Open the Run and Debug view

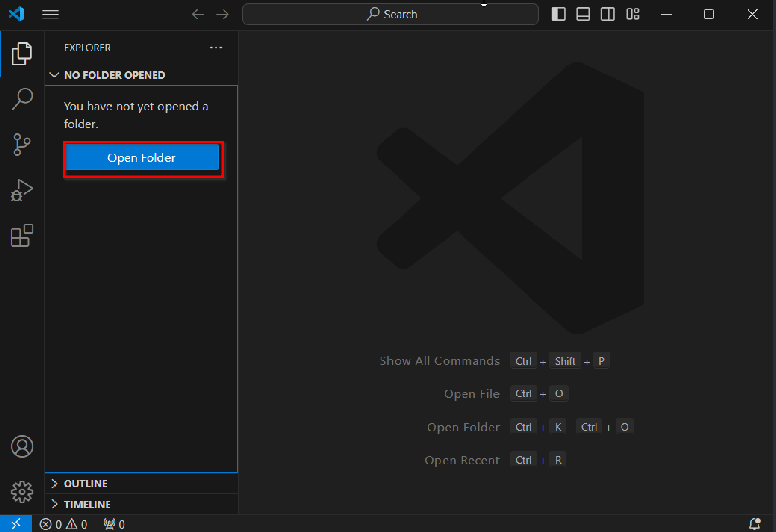tap(22, 190)
